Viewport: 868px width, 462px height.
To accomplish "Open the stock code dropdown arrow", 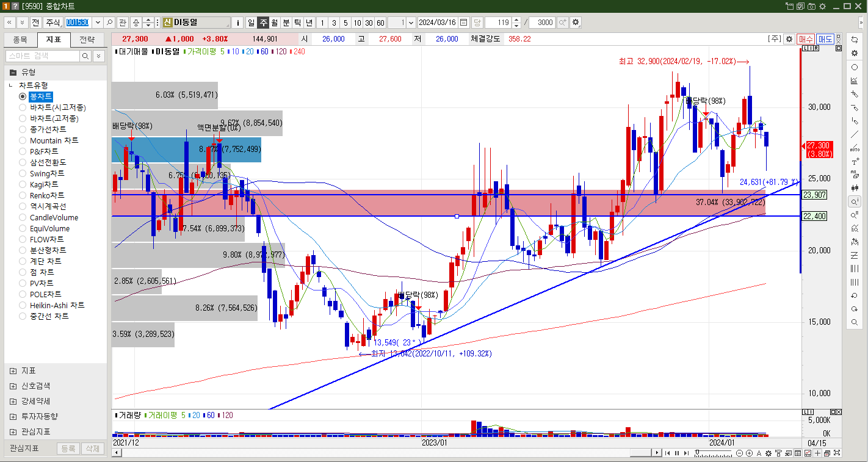I will pos(97,23).
